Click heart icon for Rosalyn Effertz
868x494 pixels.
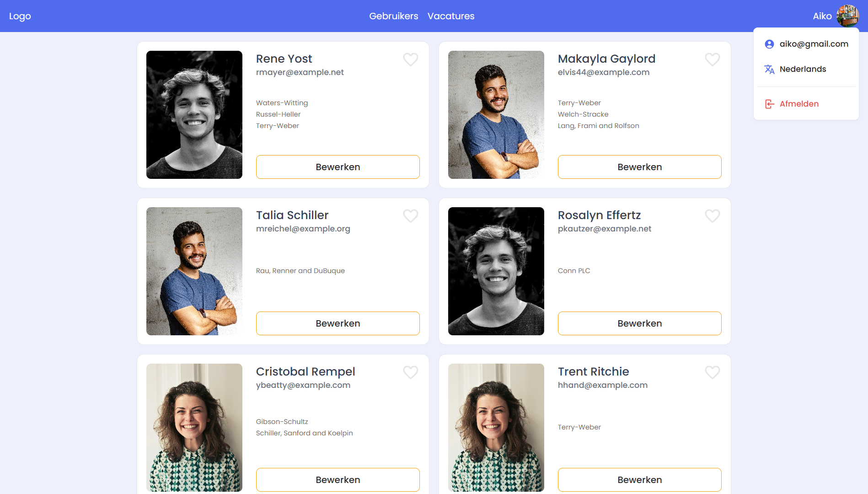pos(713,216)
